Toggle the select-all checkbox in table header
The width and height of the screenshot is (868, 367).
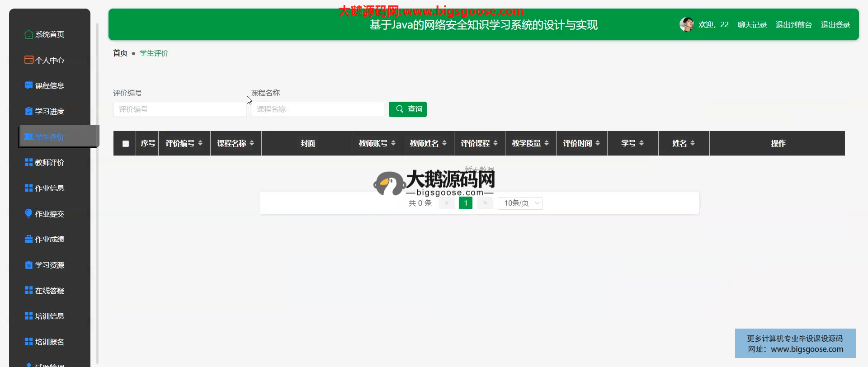pyautogui.click(x=126, y=144)
